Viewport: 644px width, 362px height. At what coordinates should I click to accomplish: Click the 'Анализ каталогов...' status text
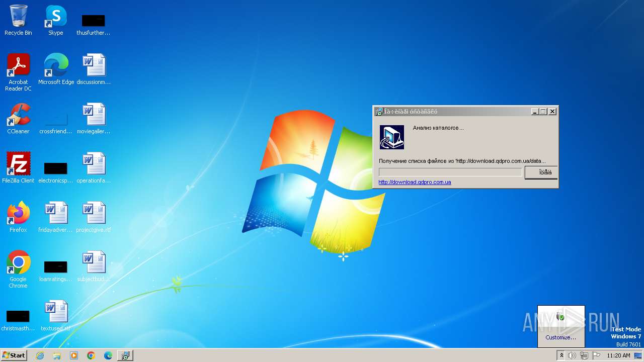[438, 128]
